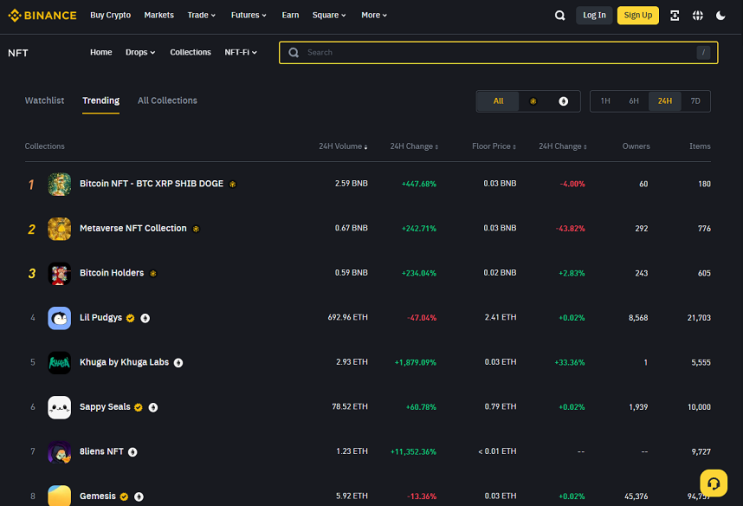
Task: Expand the Square dropdown menu
Action: (x=329, y=15)
